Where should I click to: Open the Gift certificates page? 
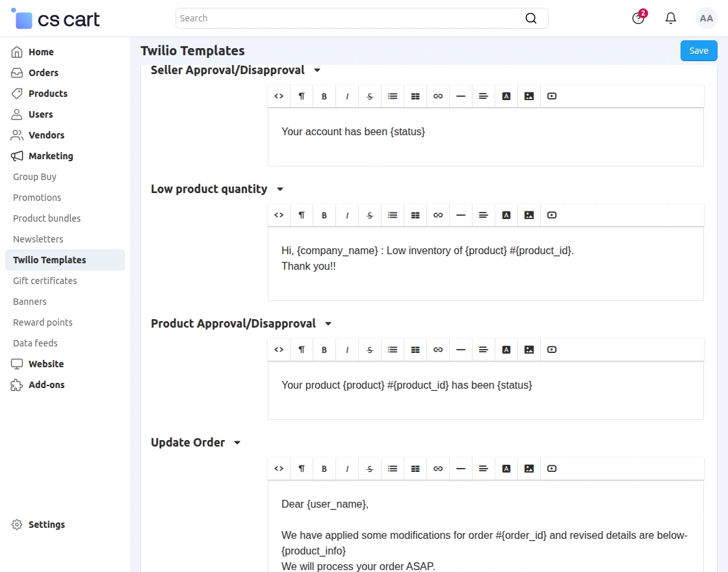pos(44,281)
